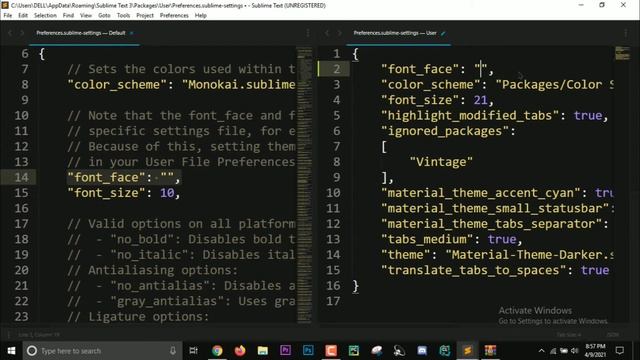Select line number 14 in Default pane

pos(21,178)
